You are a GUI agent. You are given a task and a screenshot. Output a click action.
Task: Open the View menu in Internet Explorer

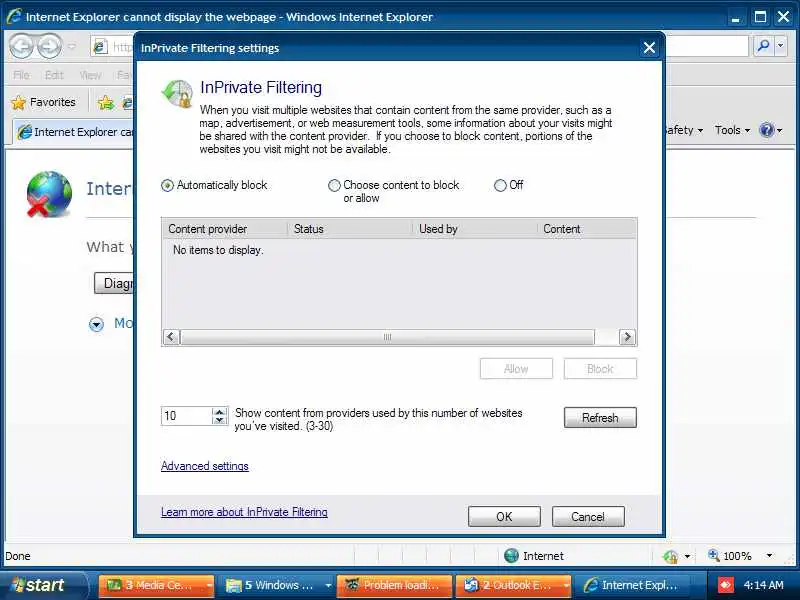point(90,76)
